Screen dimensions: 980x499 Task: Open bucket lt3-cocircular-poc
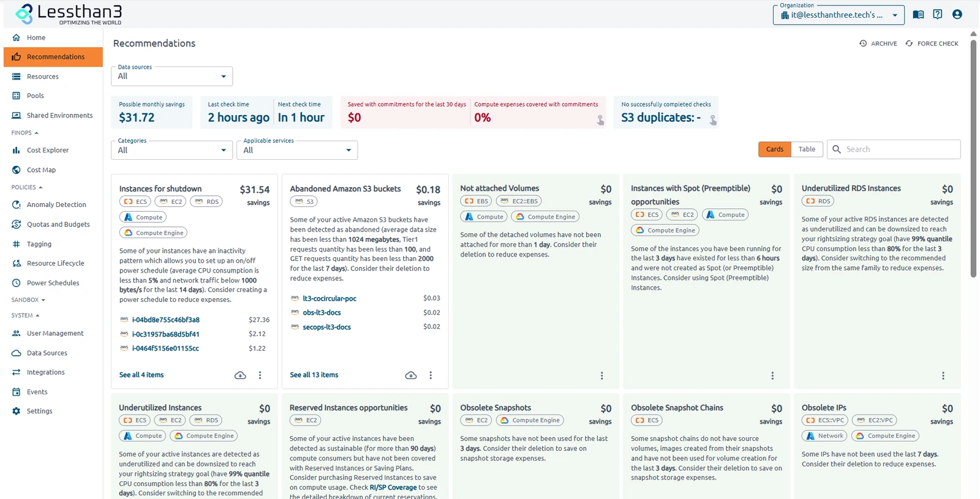(330, 299)
